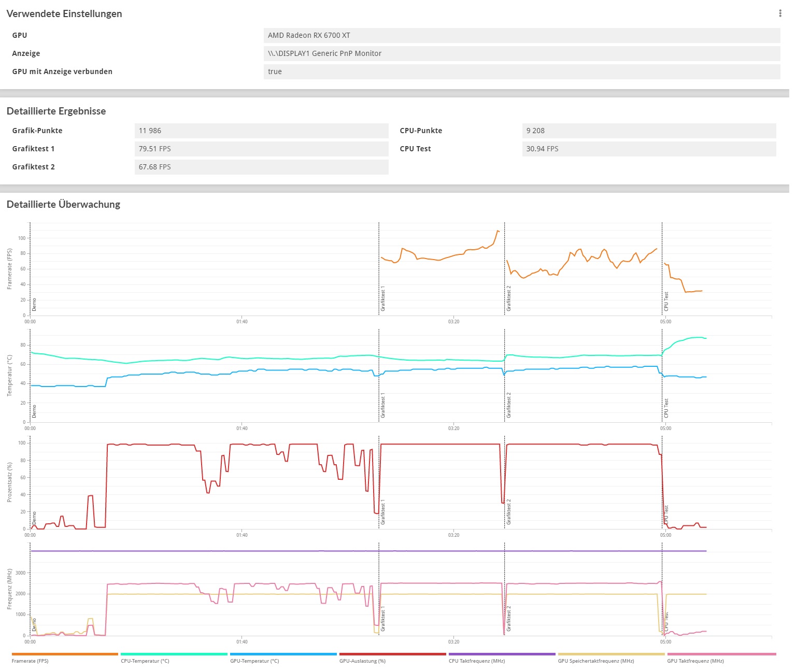Click the Framerate (FPS) axis title

click(x=9, y=269)
